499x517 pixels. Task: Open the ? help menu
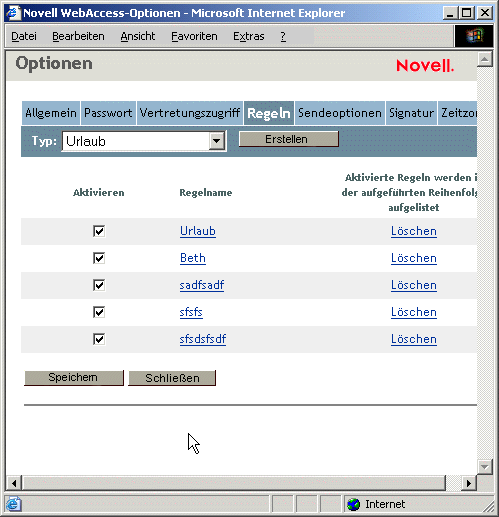[x=283, y=36]
